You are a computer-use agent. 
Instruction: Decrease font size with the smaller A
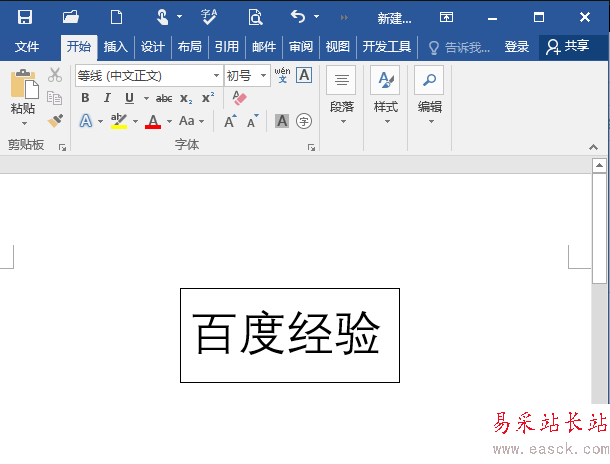[x=253, y=121]
